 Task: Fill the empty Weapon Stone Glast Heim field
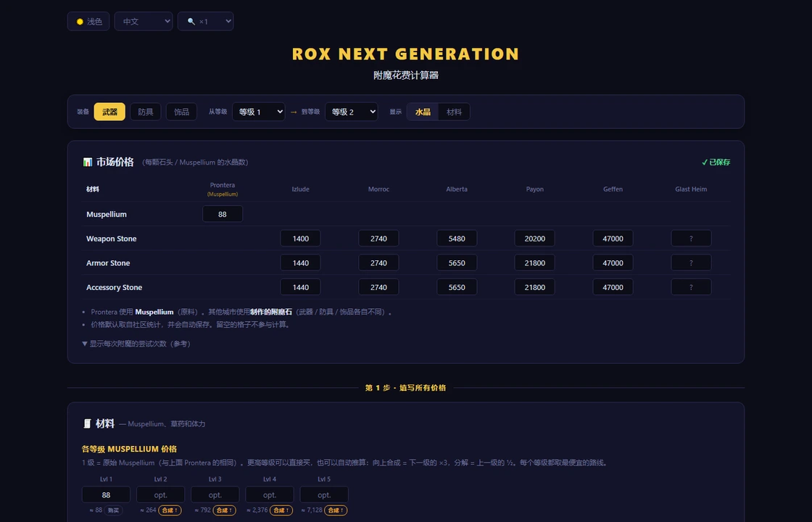point(691,239)
